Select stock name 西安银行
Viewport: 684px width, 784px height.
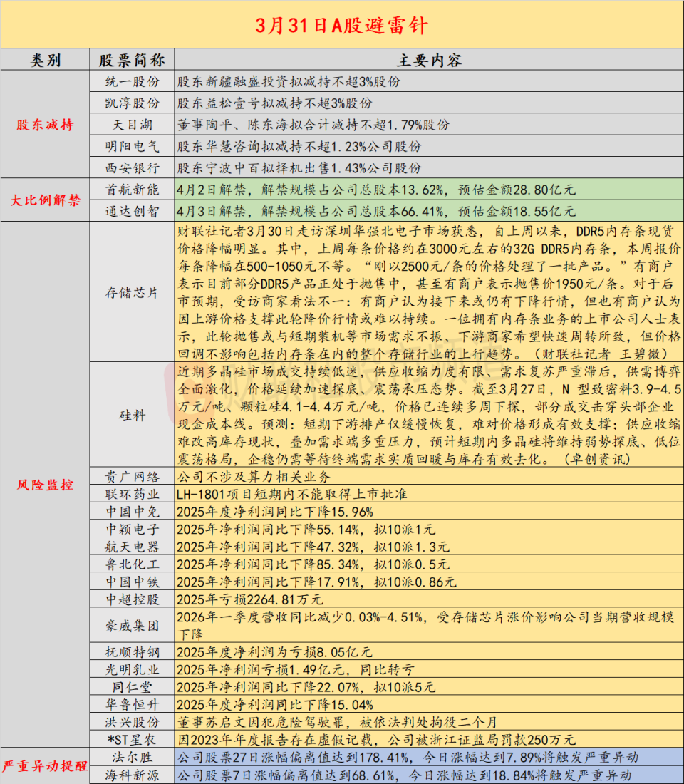(x=132, y=167)
